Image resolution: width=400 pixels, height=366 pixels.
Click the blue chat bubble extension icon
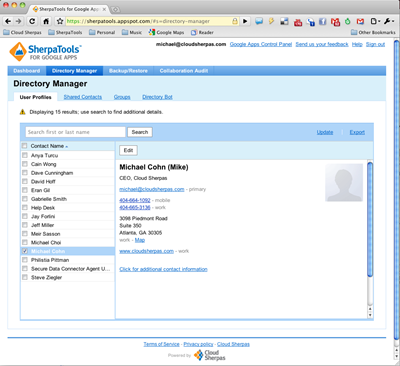259,21
